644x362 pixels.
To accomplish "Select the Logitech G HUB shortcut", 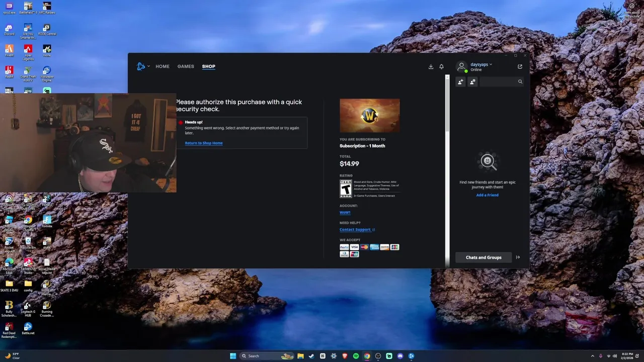I will pos(28,309).
